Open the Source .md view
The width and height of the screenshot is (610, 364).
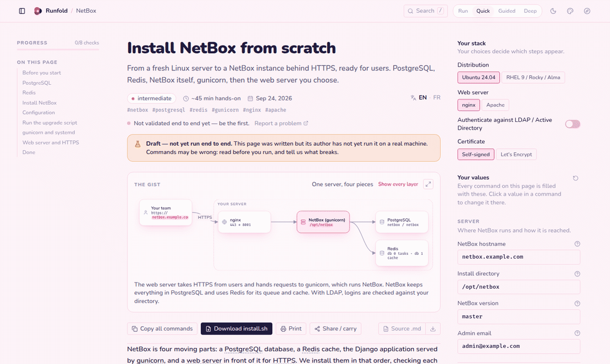(402, 329)
